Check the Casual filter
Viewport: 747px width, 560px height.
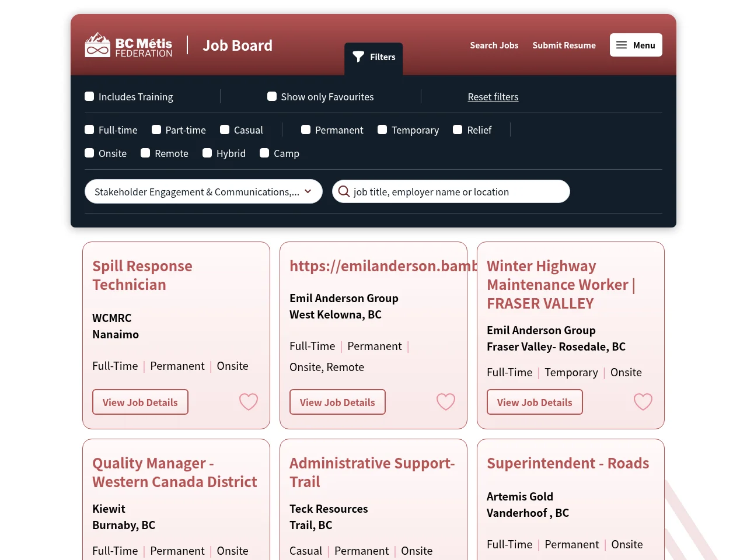tap(225, 129)
